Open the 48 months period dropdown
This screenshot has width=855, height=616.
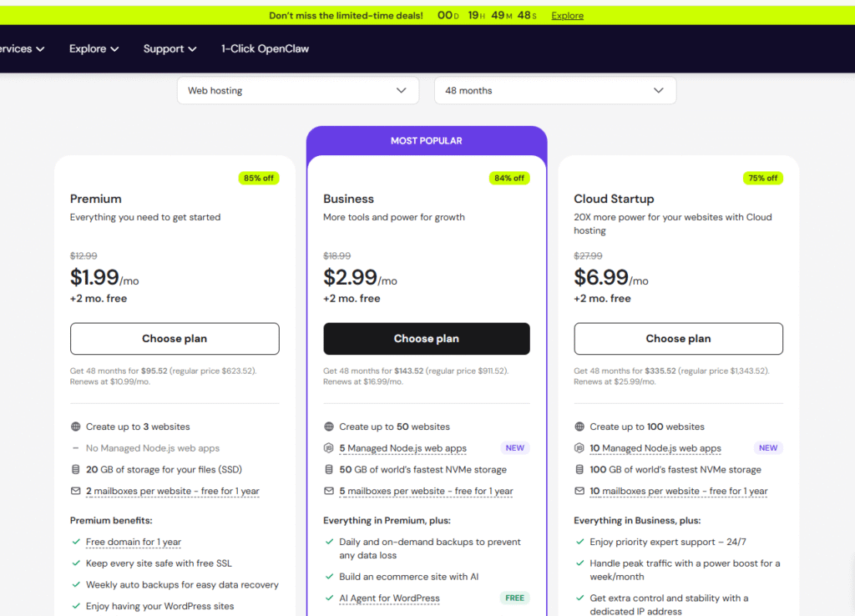(x=554, y=91)
